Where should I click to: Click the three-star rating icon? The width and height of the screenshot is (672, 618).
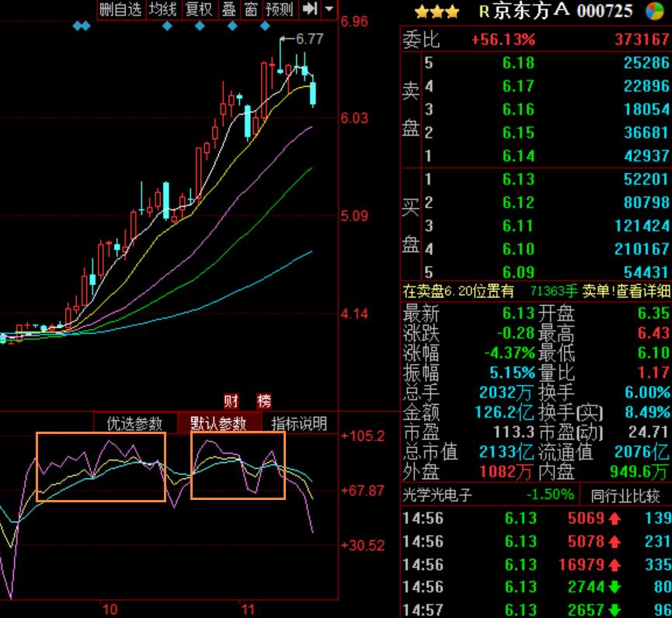click(437, 12)
